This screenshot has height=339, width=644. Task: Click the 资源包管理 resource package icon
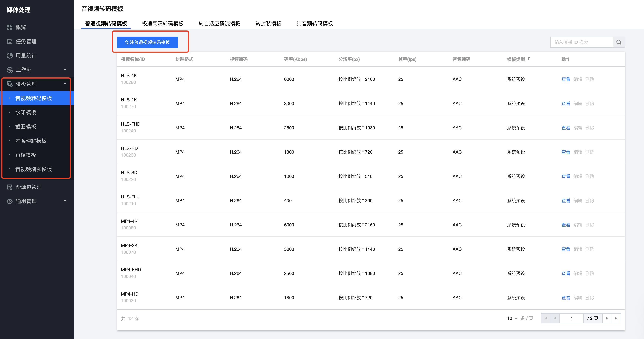(10, 187)
